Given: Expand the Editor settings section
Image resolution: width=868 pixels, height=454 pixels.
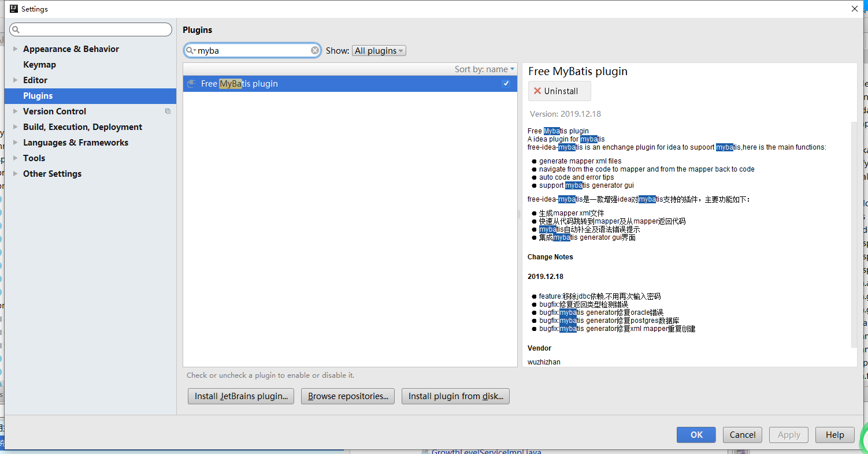Looking at the screenshot, I should 15,80.
